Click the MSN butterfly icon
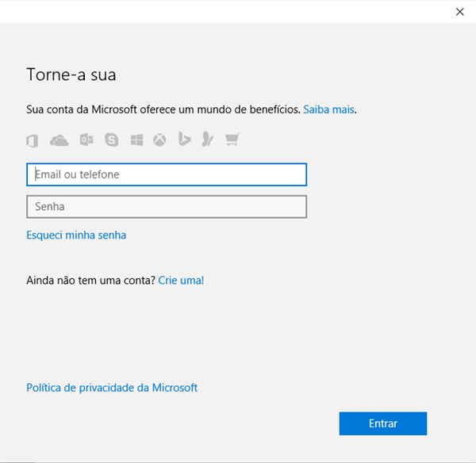Screen dimensions: 476x463 click(208, 140)
